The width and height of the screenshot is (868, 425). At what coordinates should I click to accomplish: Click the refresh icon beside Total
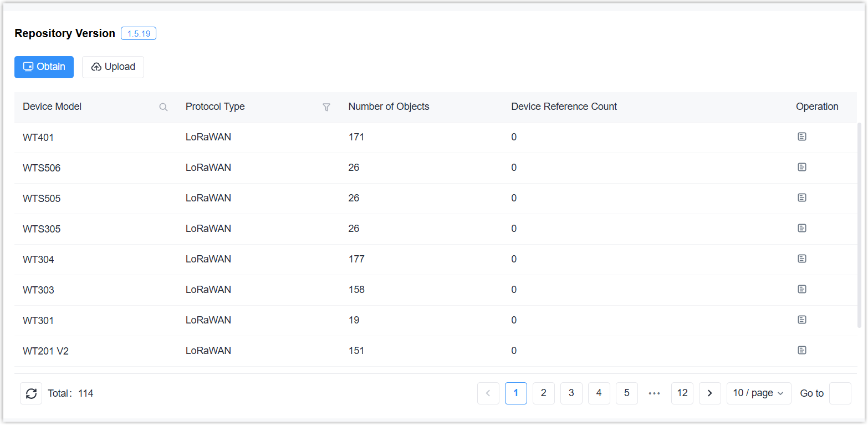click(x=31, y=393)
